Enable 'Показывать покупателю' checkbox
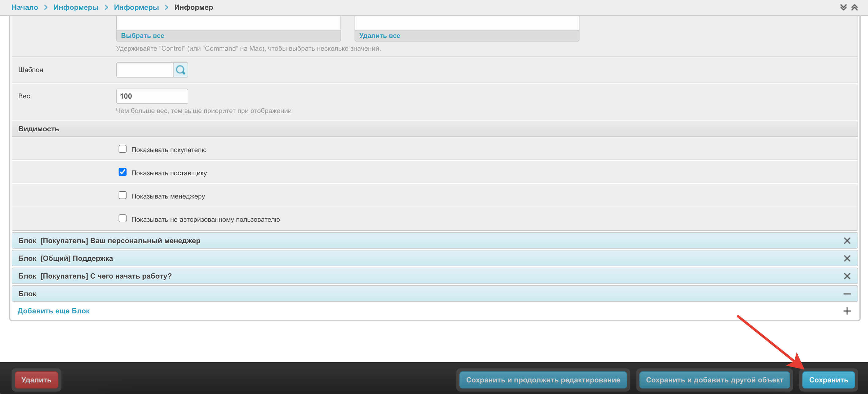Screen dimensions: 868x394 [x=122, y=149]
